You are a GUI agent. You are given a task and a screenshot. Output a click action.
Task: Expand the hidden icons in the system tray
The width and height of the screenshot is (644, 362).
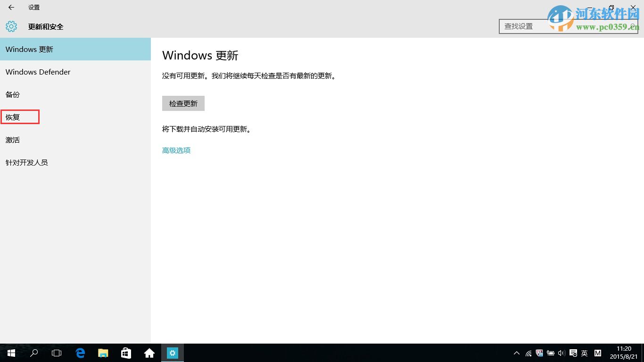click(517, 353)
